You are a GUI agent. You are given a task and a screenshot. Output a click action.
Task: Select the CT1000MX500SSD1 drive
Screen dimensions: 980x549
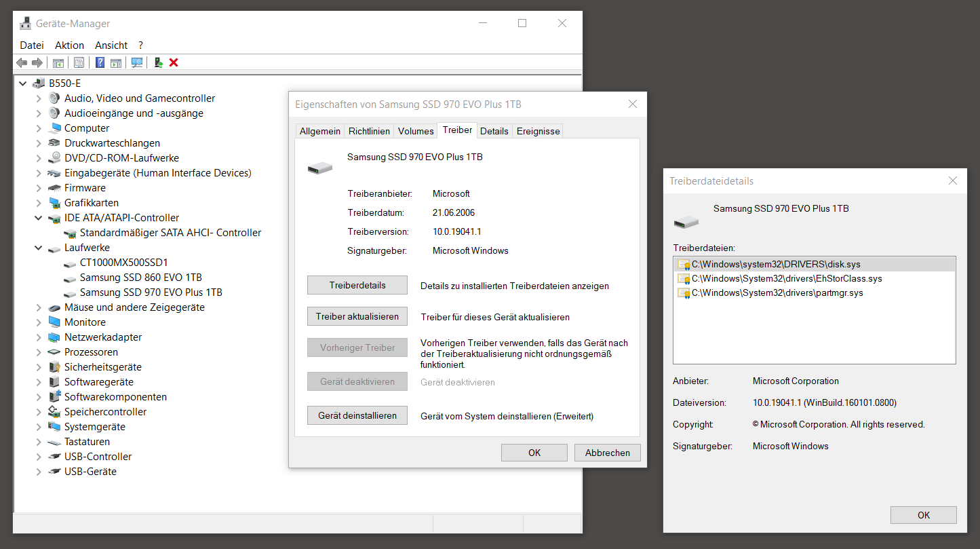coord(123,263)
